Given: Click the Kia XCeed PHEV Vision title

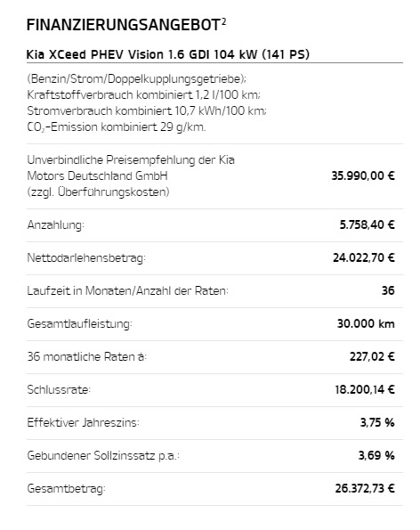Looking at the screenshot, I should (168, 54).
